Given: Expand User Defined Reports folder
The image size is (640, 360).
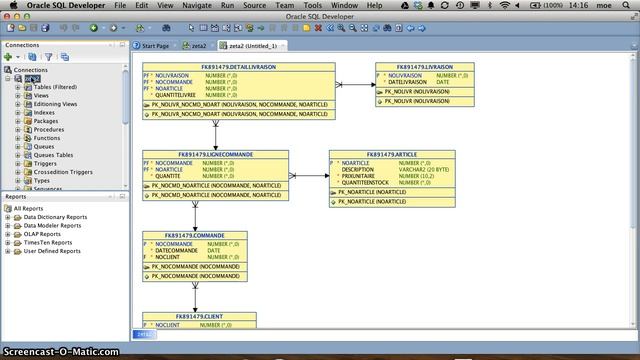Looking at the screenshot, I should click(8, 251).
